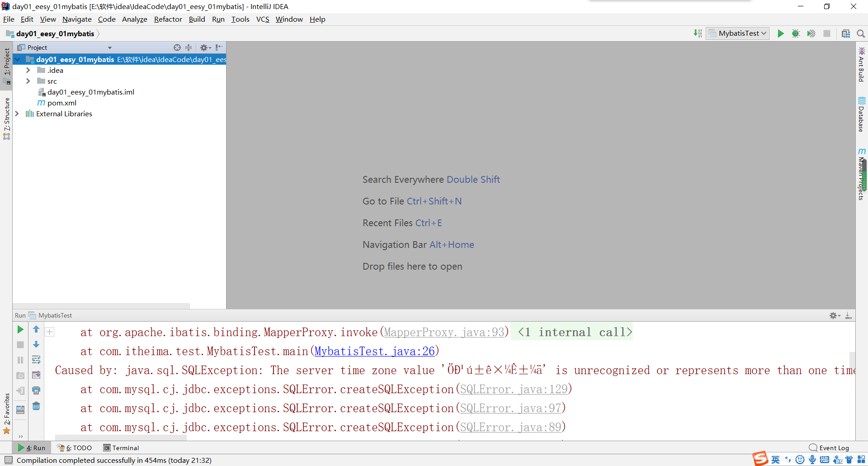Screen dimensions: 868x466
Task: Hide the Project tool window
Action: tap(219, 48)
